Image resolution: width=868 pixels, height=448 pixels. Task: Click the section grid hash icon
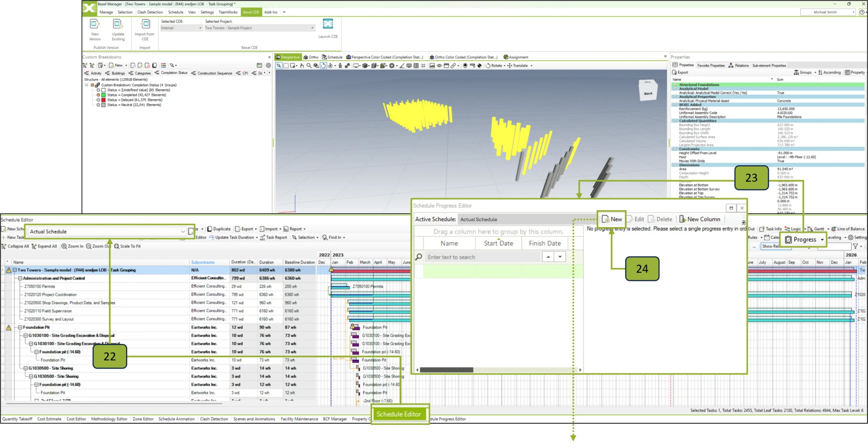tap(423, 66)
